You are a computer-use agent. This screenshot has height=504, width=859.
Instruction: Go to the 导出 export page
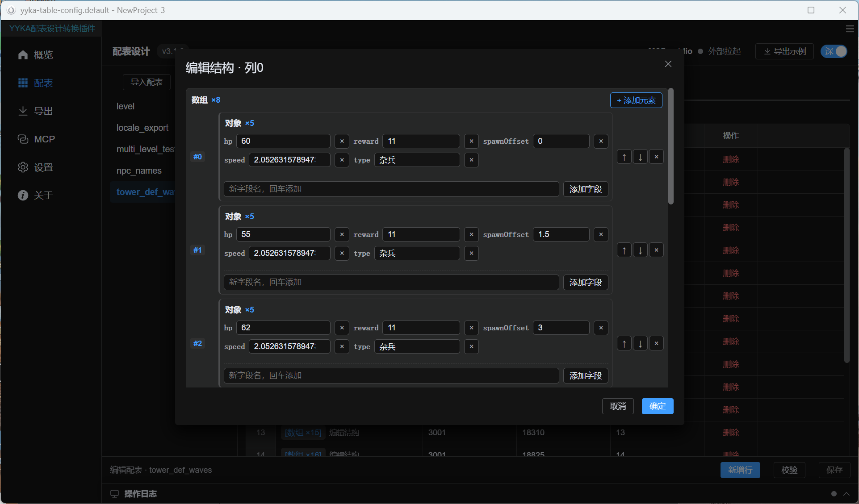[36, 111]
